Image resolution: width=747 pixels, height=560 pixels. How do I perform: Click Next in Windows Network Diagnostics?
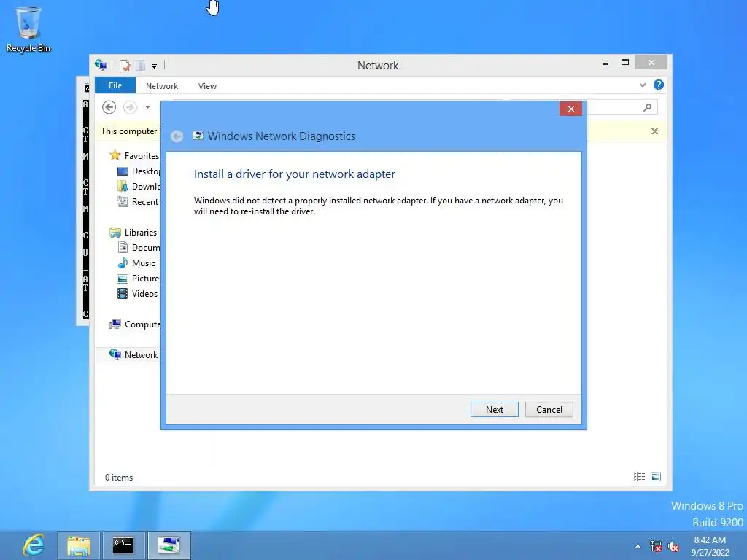[494, 410]
